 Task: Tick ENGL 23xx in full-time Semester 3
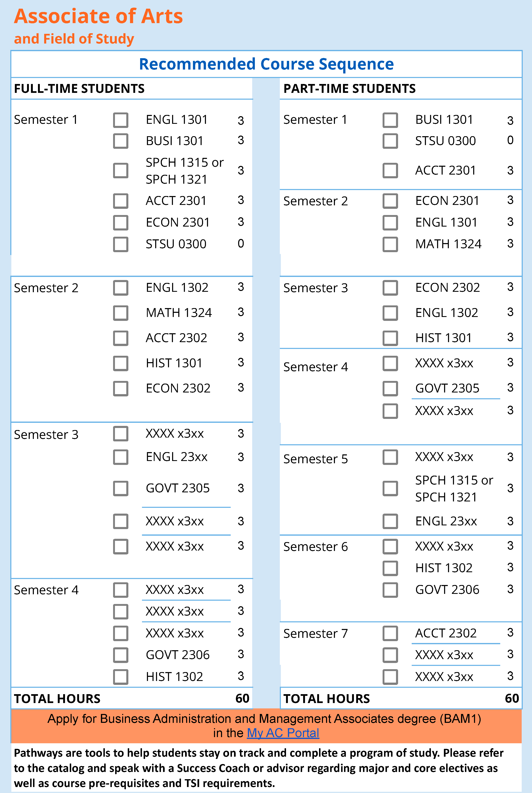121,457
